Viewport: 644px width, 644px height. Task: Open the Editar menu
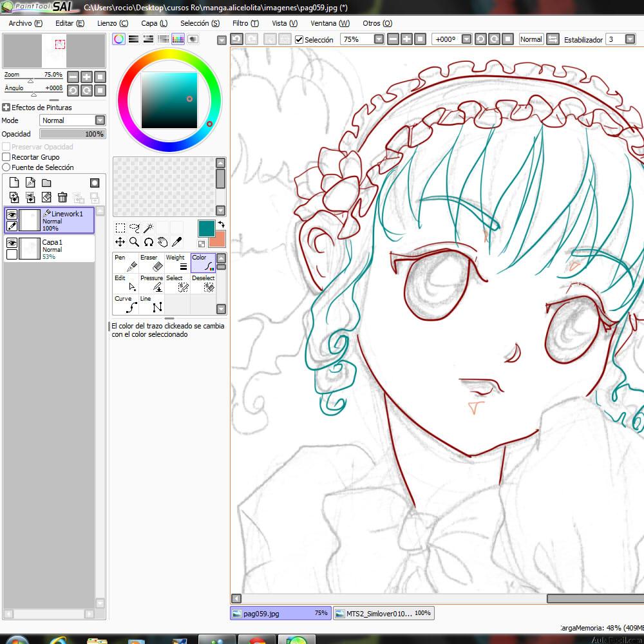70,23
